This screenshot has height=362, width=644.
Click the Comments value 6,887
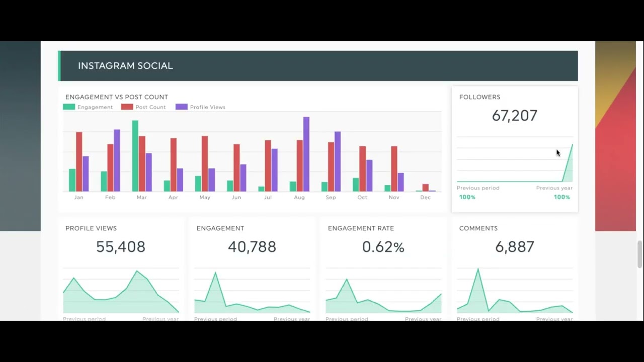click(x=515, y=247)
